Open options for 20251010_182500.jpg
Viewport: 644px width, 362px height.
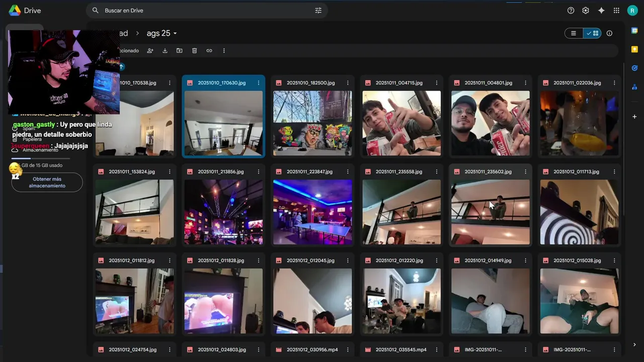click(x=348, y=83)
